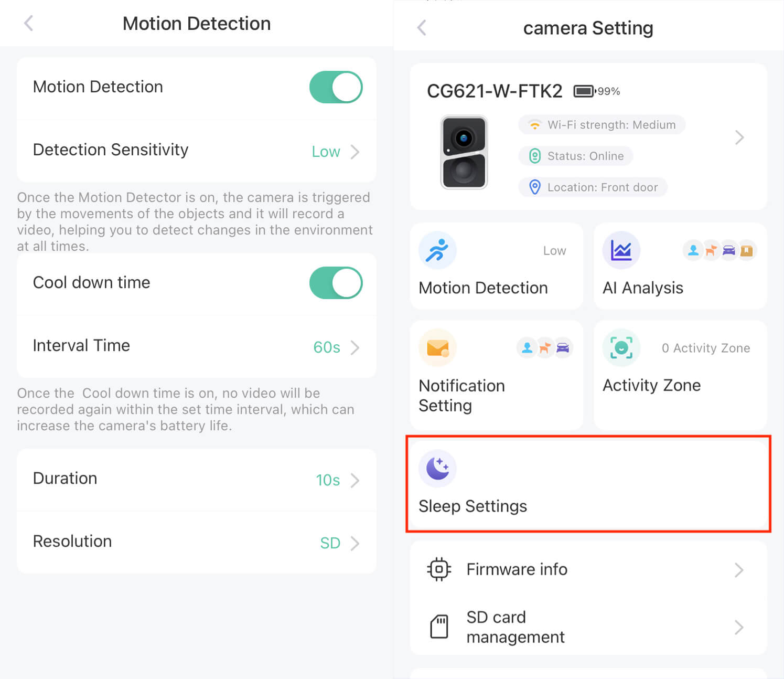The height and width of the screenshot is (679, 784).
Task: Disable the Cool down time switch
Action: point(336,283)
